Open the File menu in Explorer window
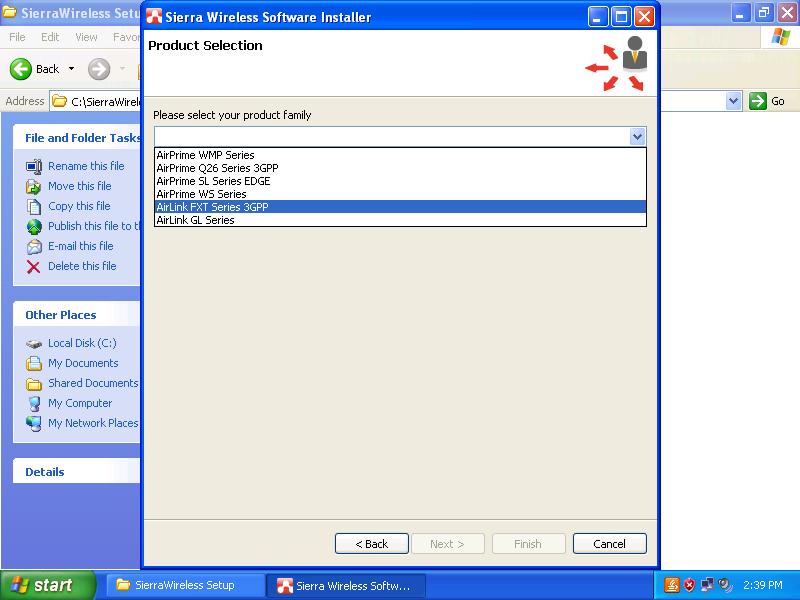800x600 pixels. [17, 37]
